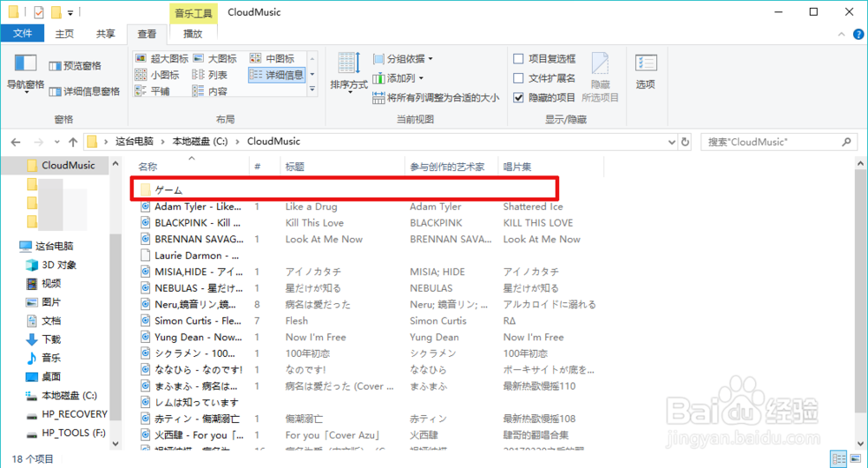The image size is (868, 468).
Task: Click 隐藏所选项目 hide selected items
Action: click(600, 77)
